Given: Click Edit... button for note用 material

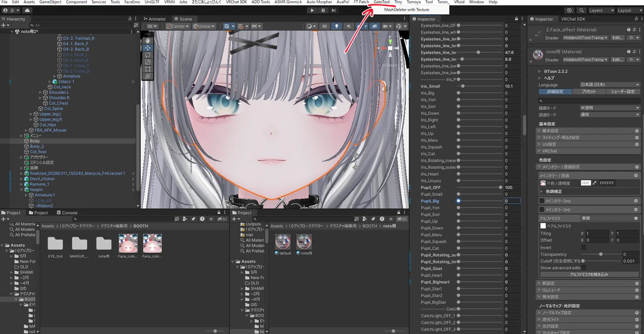Looking at the screenshot, I should (617, 60).
